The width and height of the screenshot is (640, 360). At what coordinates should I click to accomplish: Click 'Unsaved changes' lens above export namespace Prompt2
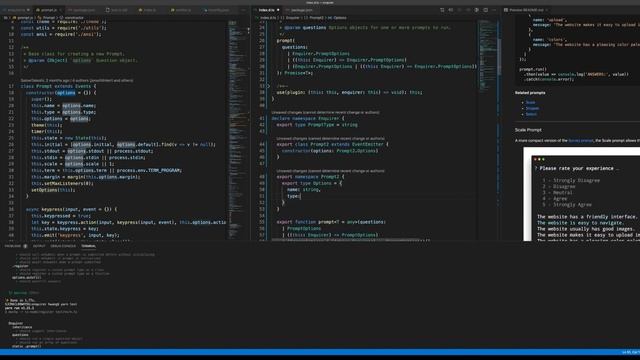click(331, 171)
